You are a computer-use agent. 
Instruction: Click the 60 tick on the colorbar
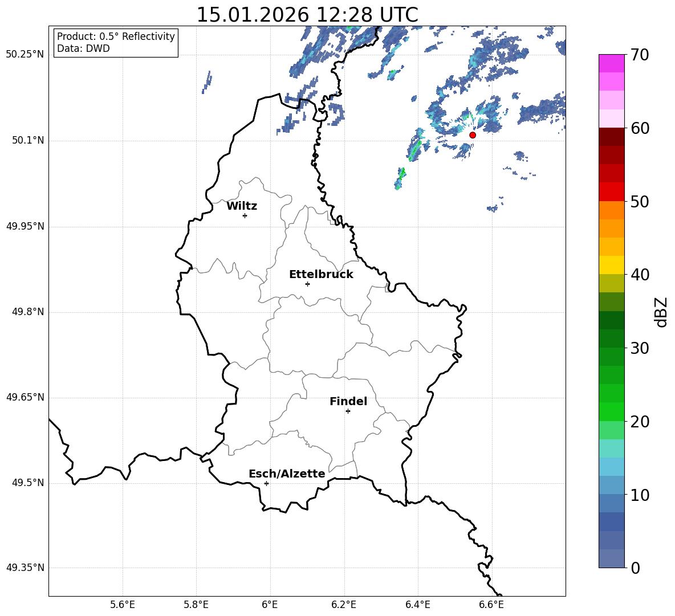(639, 128)
